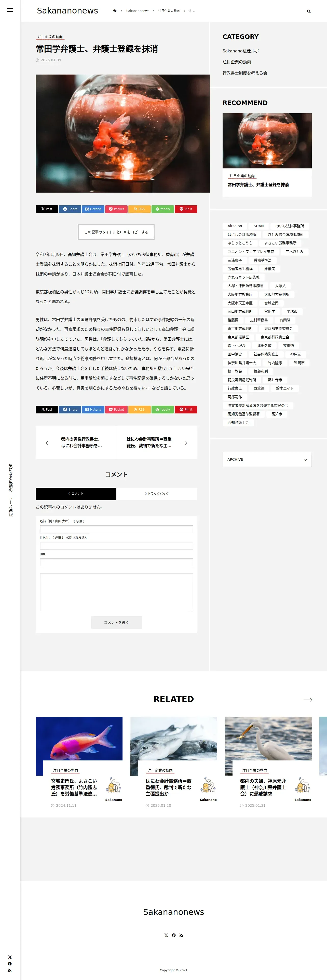Click the footer Facebook social icon

(x=174, y=935)
